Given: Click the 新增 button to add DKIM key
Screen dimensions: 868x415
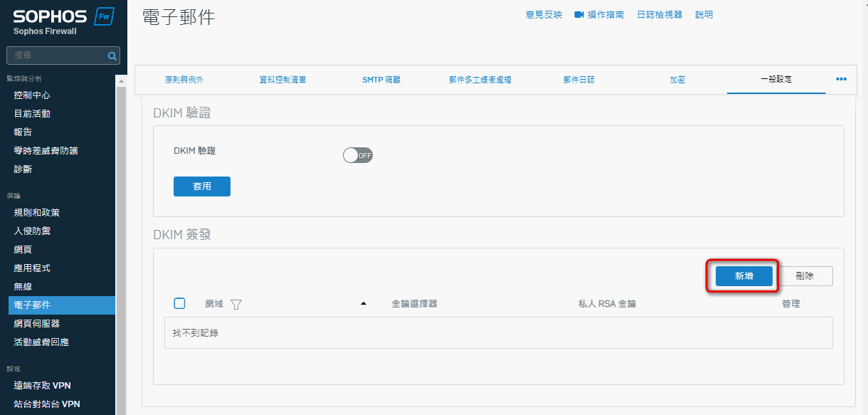Looking at the screenshot, I should [x=743, y=276].
